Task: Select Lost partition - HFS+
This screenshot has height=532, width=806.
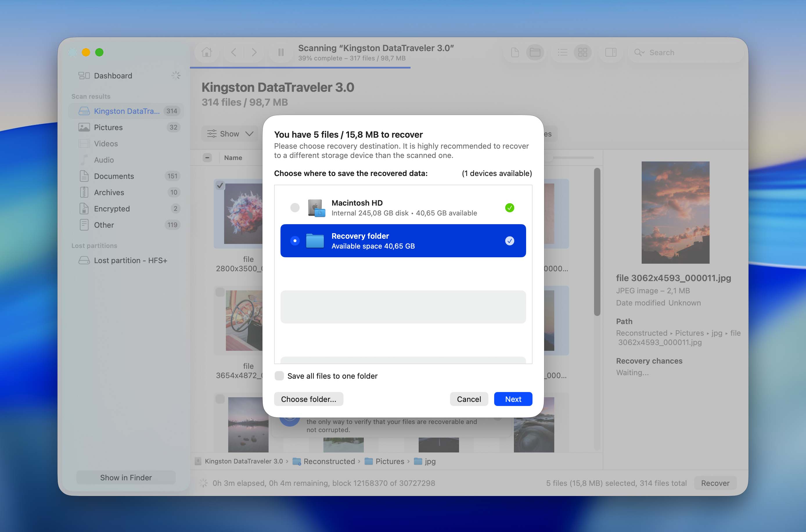Action: pyautogui.click(x=126, y=260)
